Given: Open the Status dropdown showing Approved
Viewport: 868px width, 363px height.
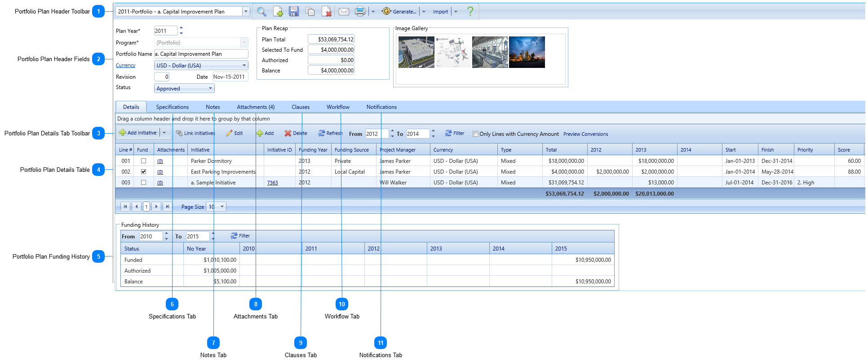Looking at the screenshot, I should coord(184,89).
